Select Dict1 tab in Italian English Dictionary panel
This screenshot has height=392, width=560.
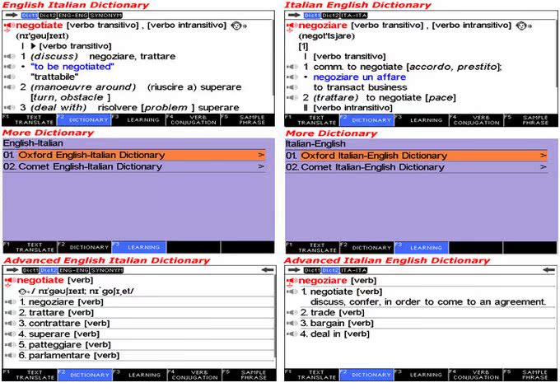pyautogui.click(x=312, y=16)
